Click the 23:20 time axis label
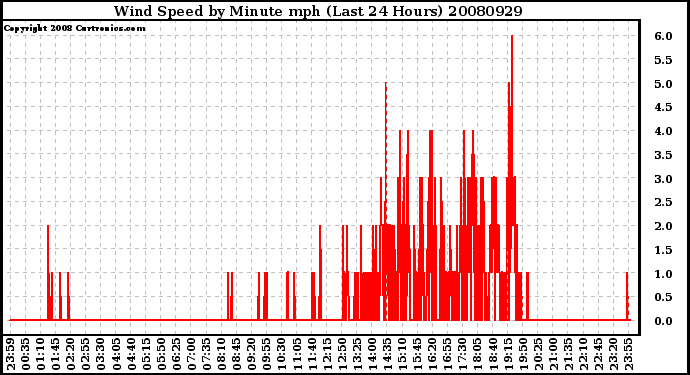This screenshot has width=690, height=375. [x=613, y=354]
